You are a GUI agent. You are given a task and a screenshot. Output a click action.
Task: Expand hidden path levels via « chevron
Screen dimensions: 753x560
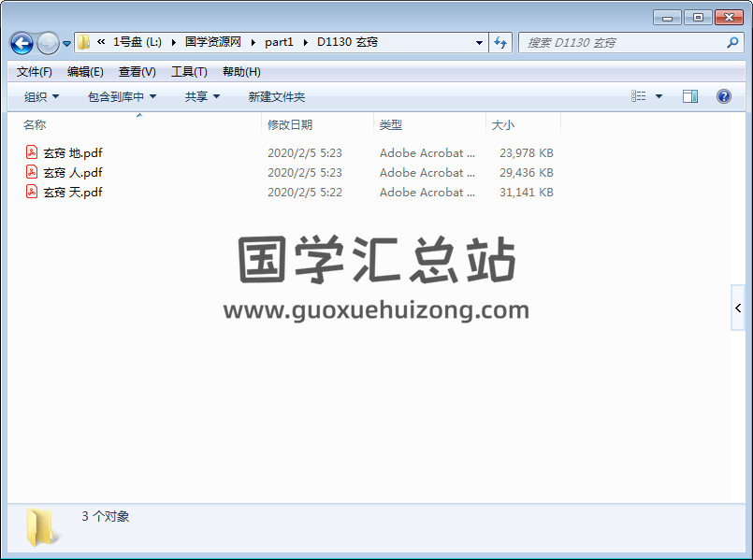click(101, 42)
